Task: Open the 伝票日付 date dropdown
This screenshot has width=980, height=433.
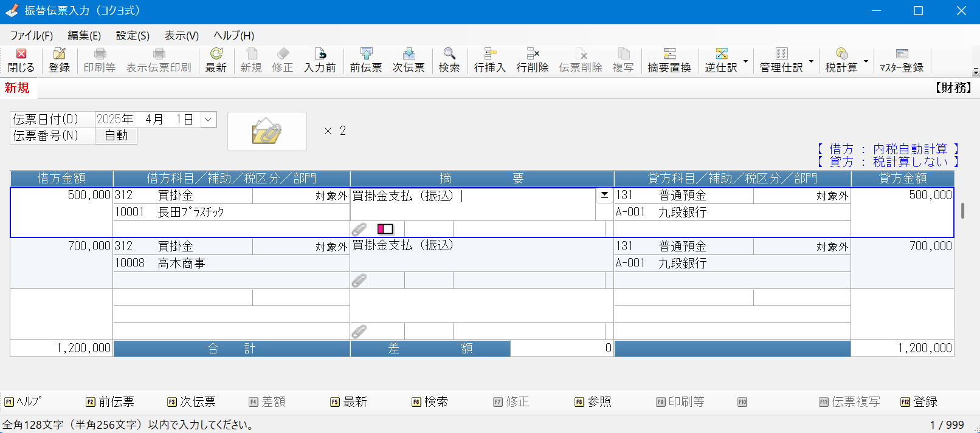Action: [x=208, y=120]
